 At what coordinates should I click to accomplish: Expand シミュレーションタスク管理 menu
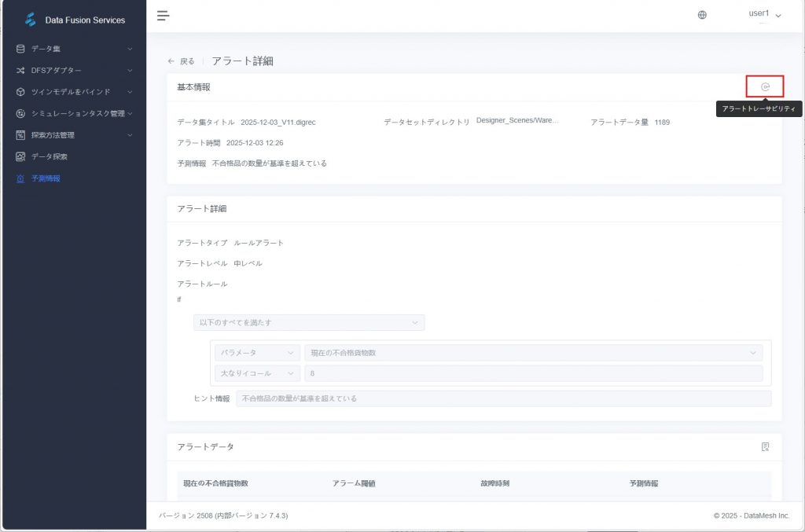pyautogui.click(x=74, y=113)
